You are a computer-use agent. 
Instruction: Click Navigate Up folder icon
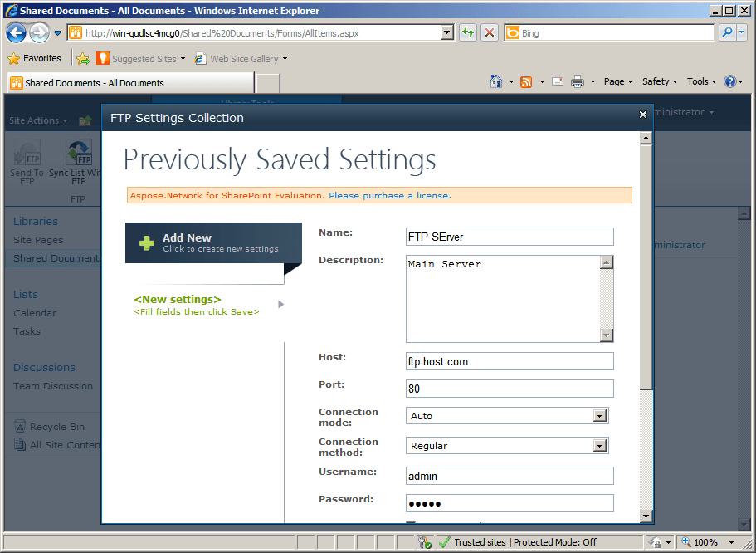coord(85,120)
